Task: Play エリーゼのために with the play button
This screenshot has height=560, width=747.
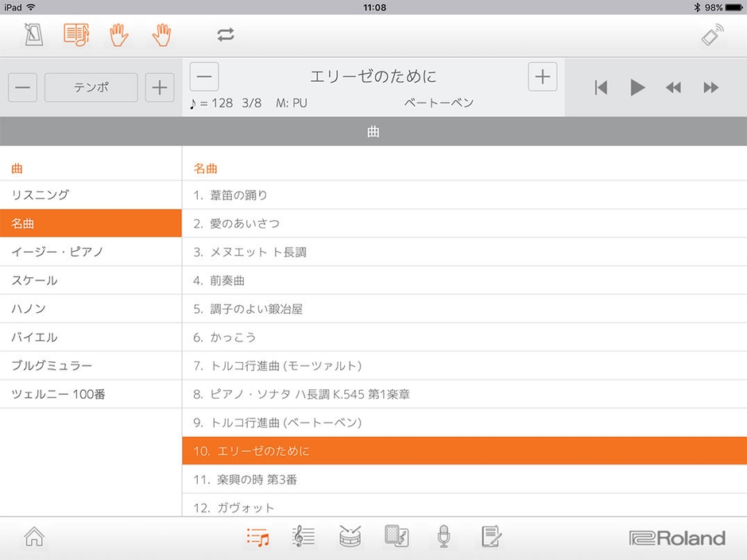Action: tap(638, 87)
